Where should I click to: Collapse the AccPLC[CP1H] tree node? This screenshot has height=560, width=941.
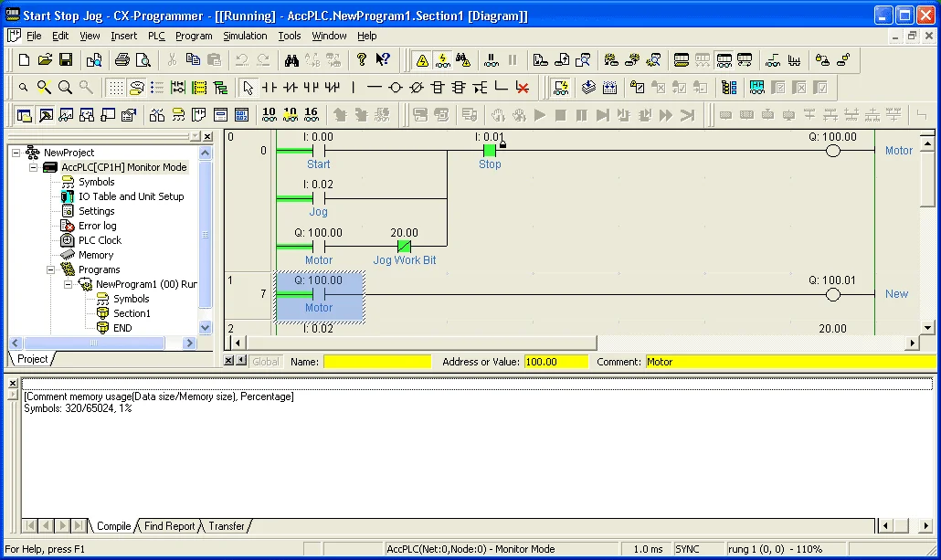tap(34, 167)
